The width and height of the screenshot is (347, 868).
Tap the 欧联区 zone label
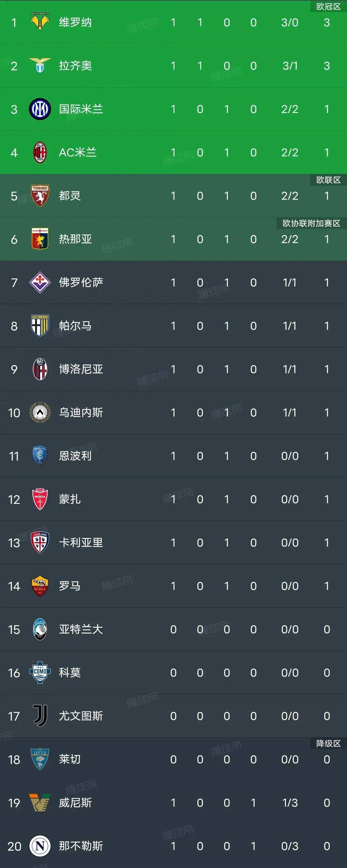point(328,180)
